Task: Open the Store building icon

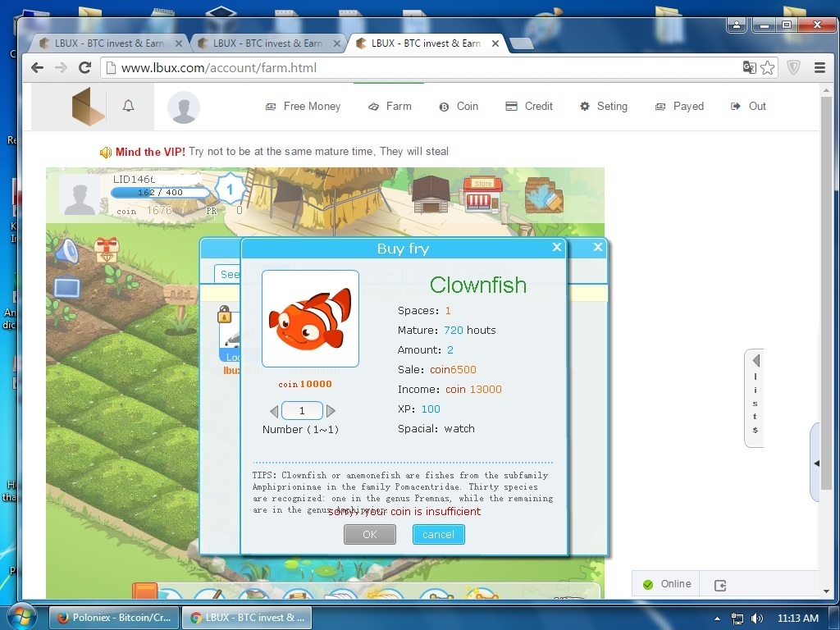Action: tap(482, 195)
